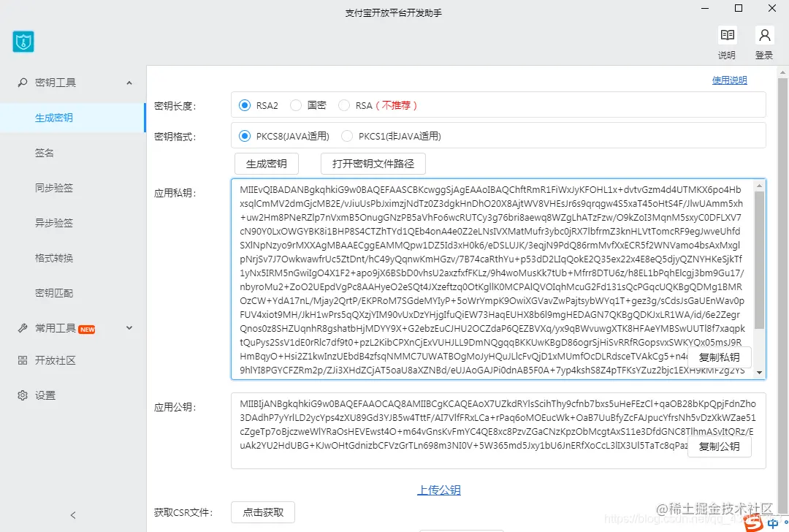Viewport: 789px width, 532px height.
Task: Select the RSA2 key length option
Action: point(245,105)
